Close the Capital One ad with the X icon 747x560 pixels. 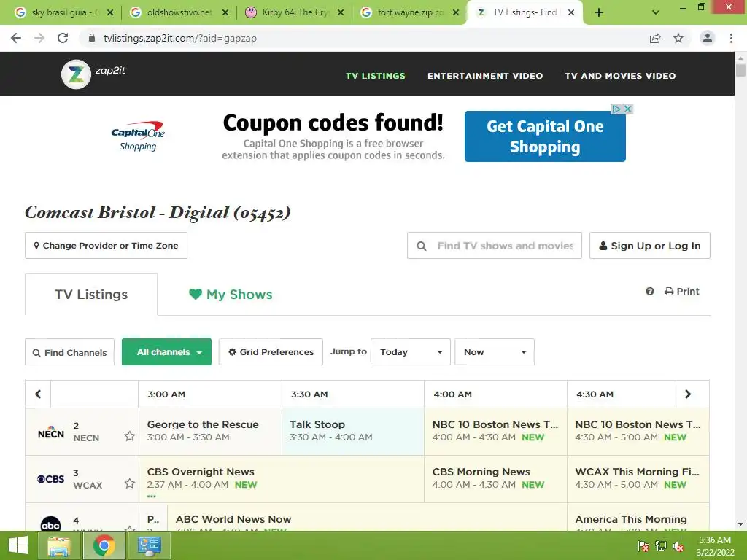click(x=628, y=109)
